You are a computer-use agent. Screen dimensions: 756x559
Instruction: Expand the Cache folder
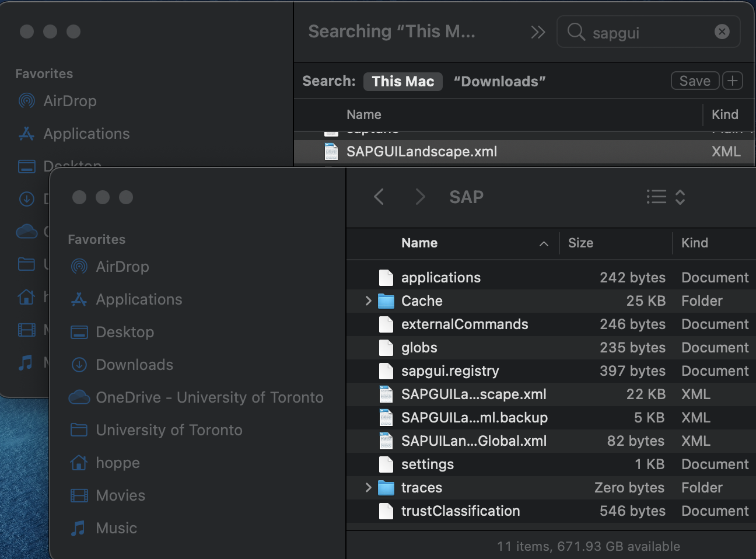pyautogui.click(x=368, y=301)
